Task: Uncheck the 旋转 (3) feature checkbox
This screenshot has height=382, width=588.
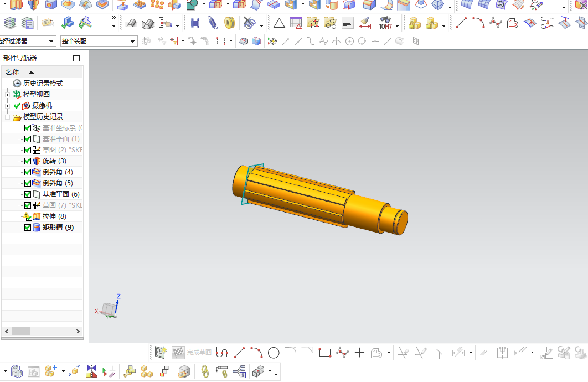Action: click(28, 161)
